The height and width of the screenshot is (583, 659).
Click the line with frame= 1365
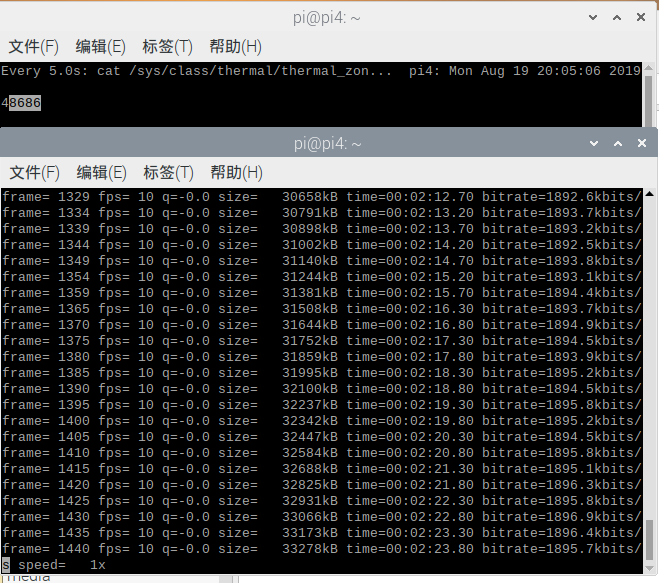(x=322, y=309)
